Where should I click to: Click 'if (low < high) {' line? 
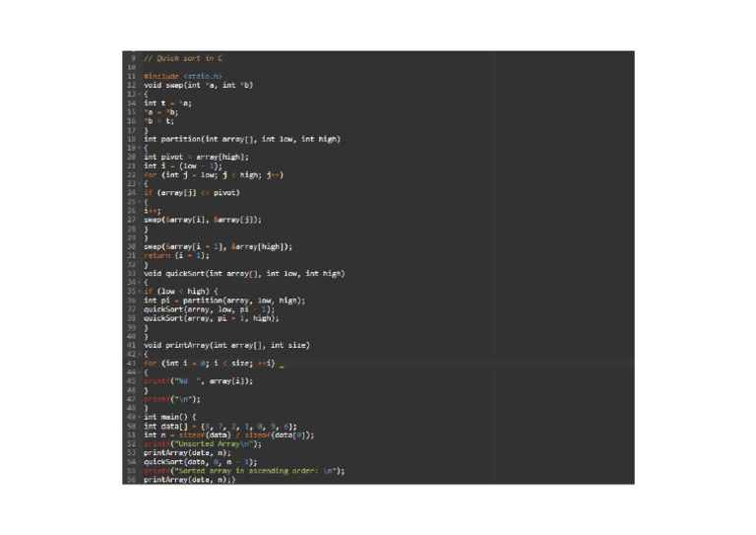pyautogui.click(x=181, y=292)
